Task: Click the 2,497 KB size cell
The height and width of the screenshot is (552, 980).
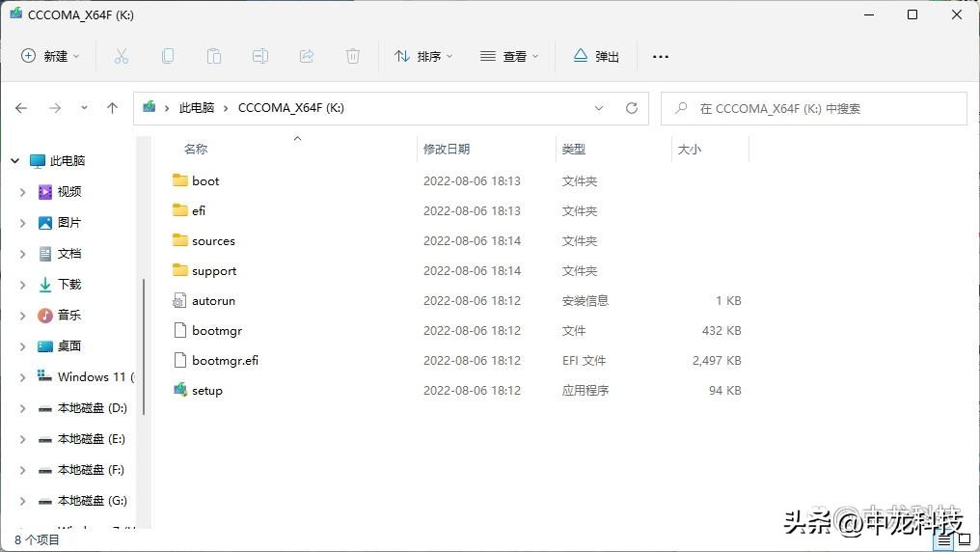Action: click(717, 361)
